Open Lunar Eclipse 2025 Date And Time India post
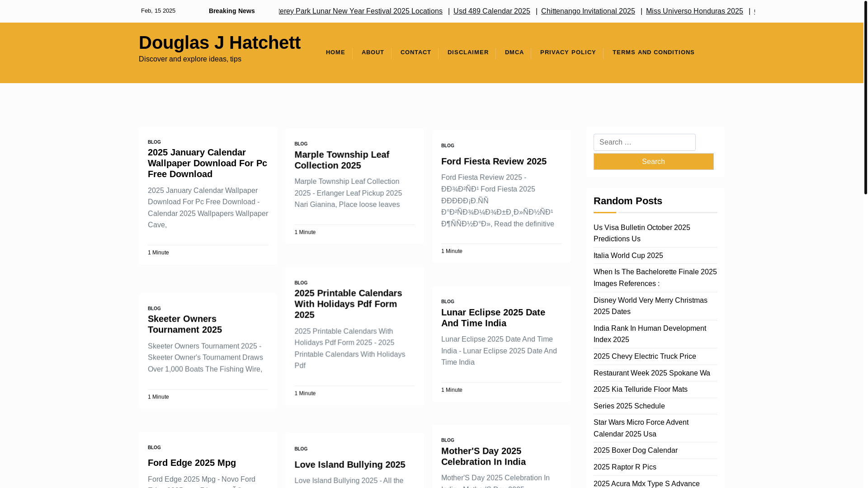Viewport: 868px width, 488px height. click(493, 318)
